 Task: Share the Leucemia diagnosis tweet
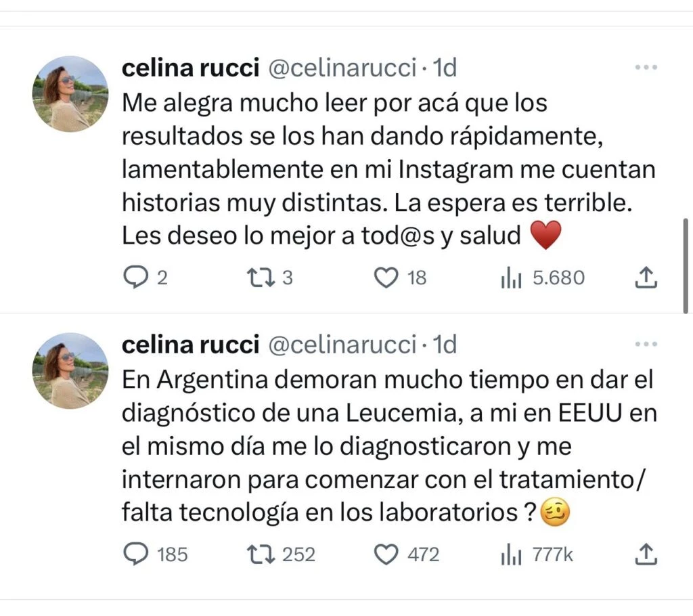point(646,554)
